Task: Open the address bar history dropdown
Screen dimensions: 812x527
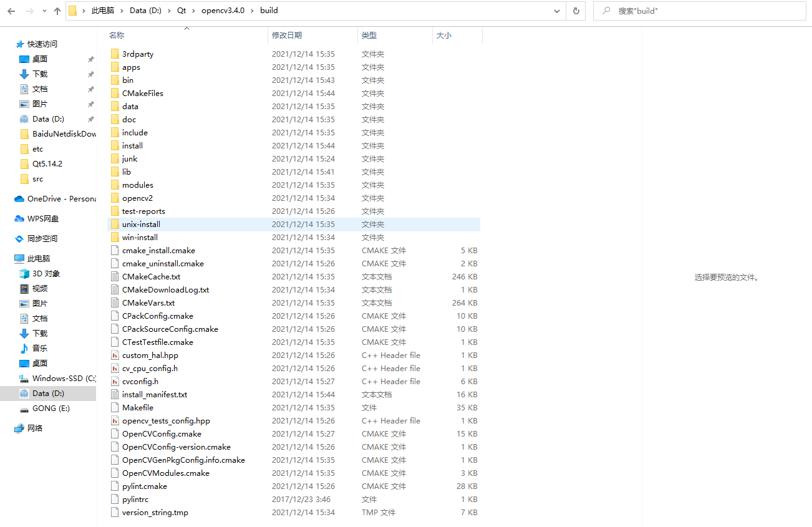Action: [x=557, y=11]
